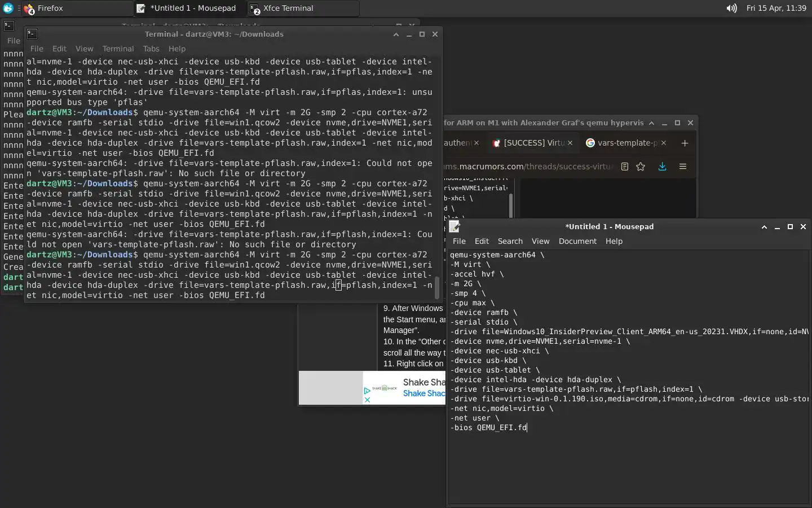Open the Terminal menu in terminal window
Viewport: 812px width, 508px height.
pos(118,49)
